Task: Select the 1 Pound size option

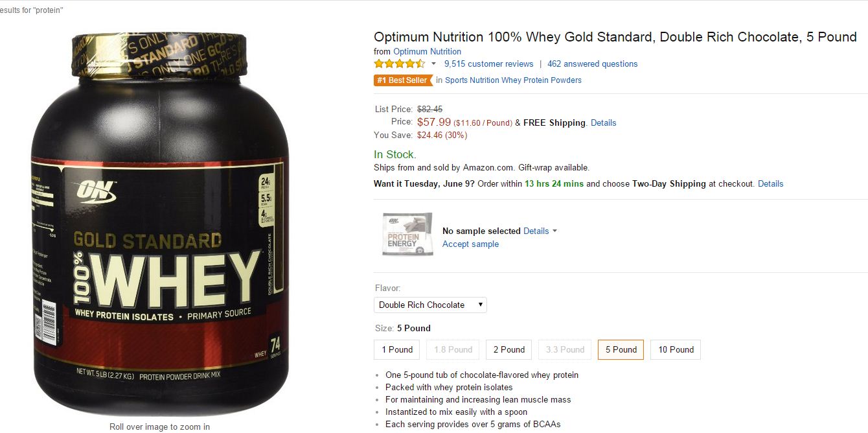Action: click(x=397, y=349)
